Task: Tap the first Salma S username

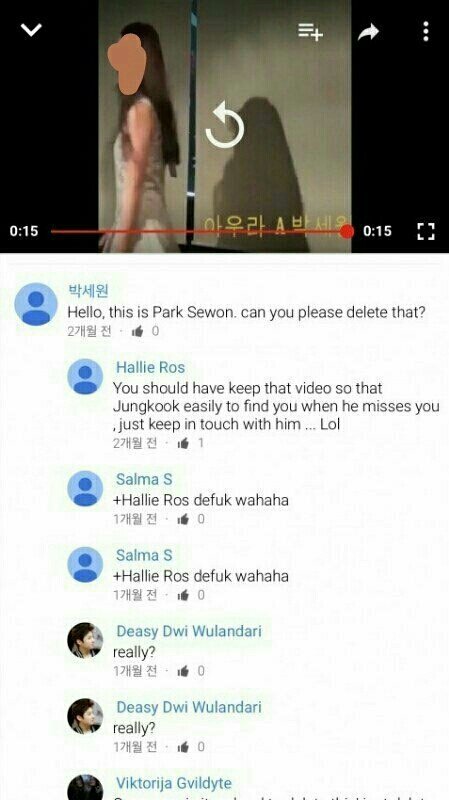Action: [144, 480]
